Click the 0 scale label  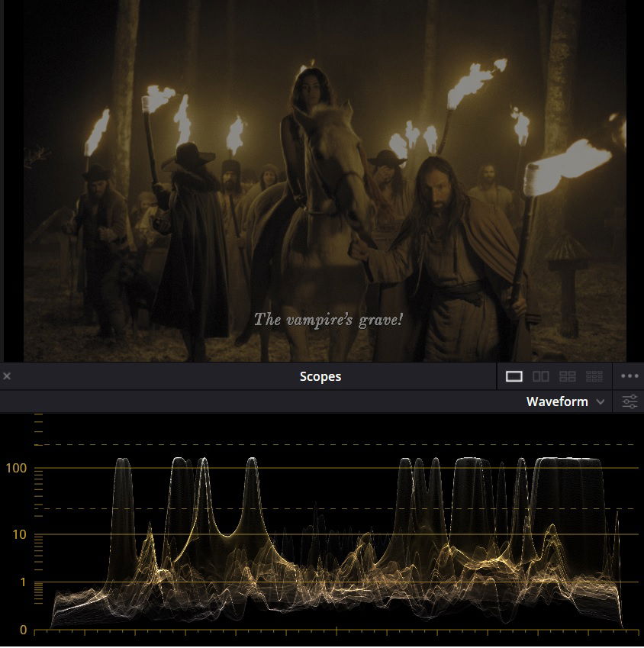pyautogui.click(x=23, y=630)
